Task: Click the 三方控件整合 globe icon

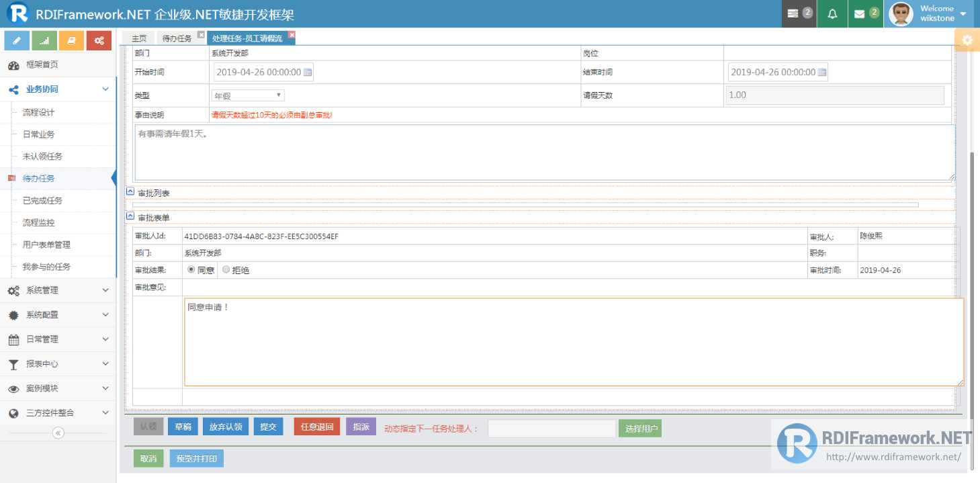Action: 13,413
